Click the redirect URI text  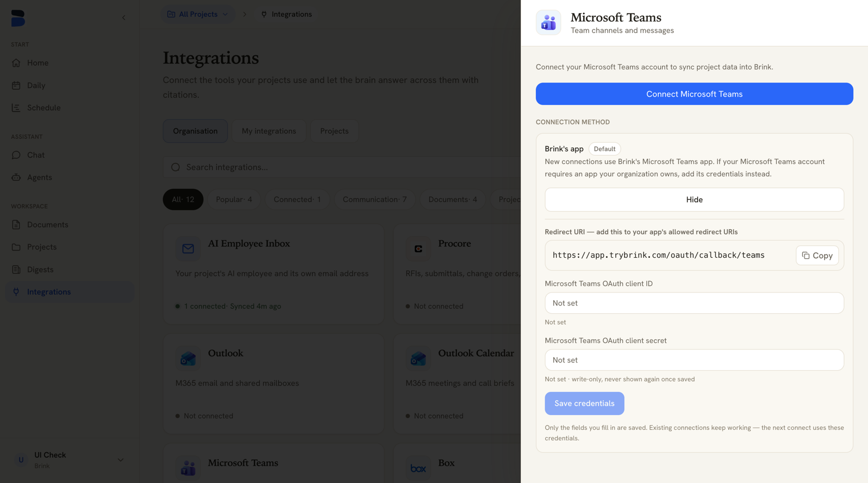click(659, 255)
